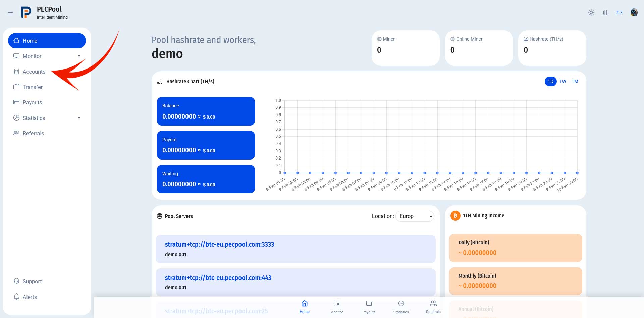Screen dimensions: 644x318
Task: Click the Pool Servers stack icon
Action: (160, 216)
